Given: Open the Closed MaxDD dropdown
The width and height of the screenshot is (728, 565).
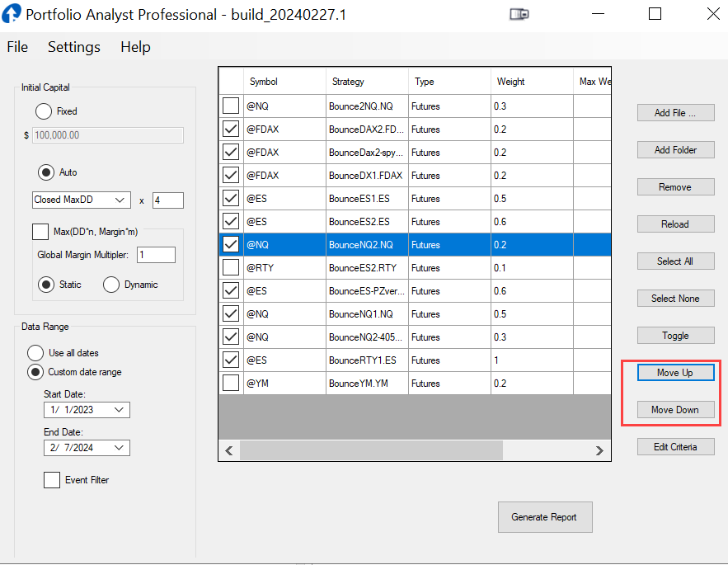Looking at the screenshot, I should pyautogui.click(x=121, y=200).
